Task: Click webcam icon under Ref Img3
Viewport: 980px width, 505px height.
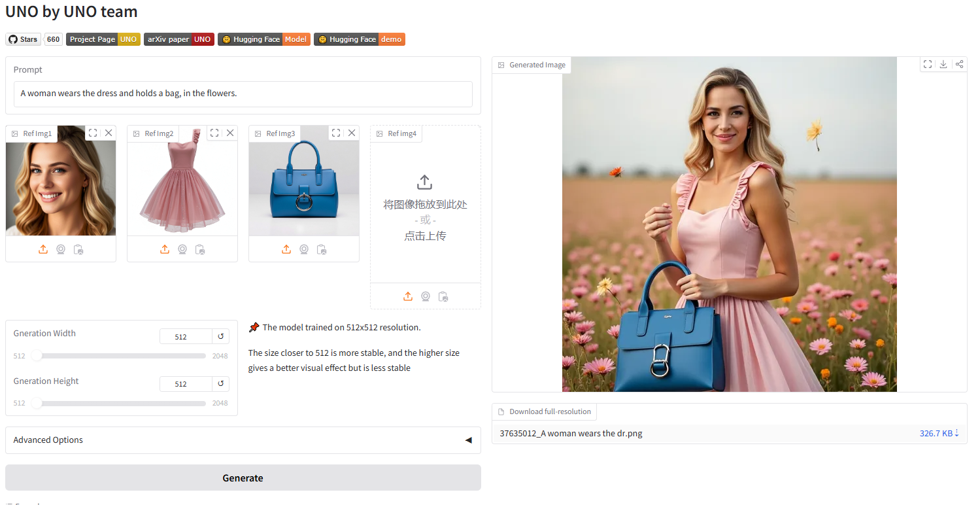Action: click(304, 249)
